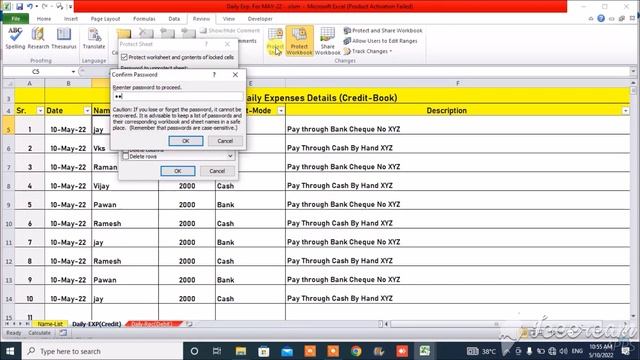Click Cancel in Protect Sheet dialog
The image size is (640, 360).
point(217,171)
